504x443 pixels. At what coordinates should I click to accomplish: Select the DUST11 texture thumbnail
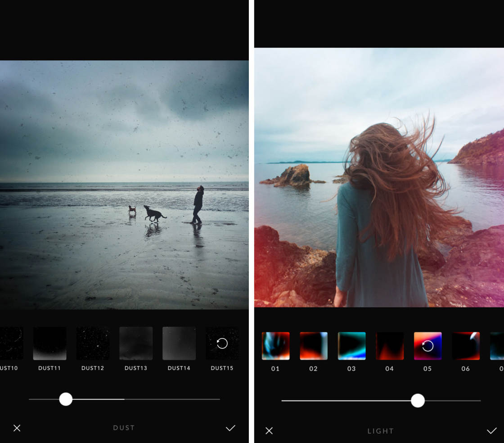click(x=50, y=344)
